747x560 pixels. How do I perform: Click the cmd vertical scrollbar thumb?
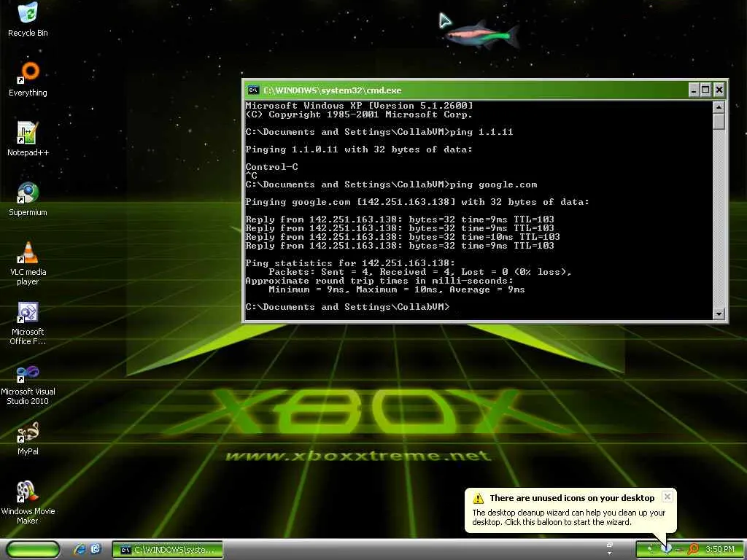pyautogui.click(x=719, y=122)
